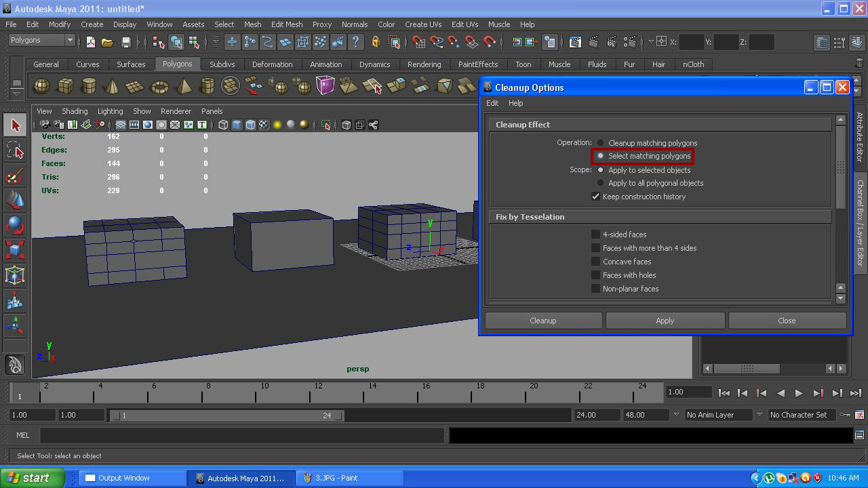Activate the Move tool
This screenshot has height=488, width=868.
(x=15, y=201)
